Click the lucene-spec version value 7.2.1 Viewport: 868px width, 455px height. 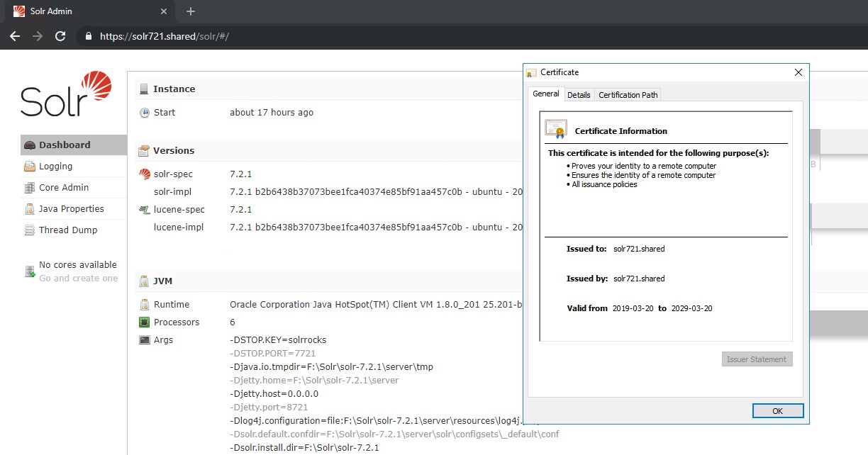(x=241, y=210)
